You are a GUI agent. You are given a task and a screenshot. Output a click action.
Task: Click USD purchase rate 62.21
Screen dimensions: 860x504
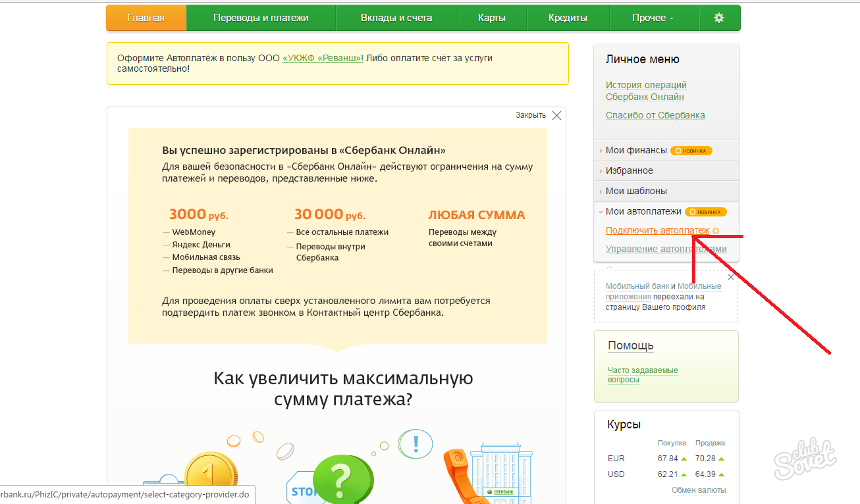(667, 474)
